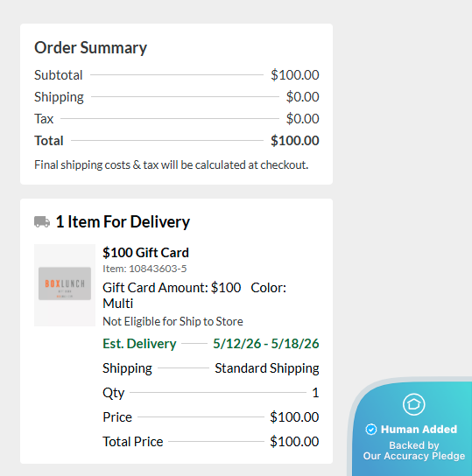
Task: Click the Qty value of 1
Action: coord(315,393)
